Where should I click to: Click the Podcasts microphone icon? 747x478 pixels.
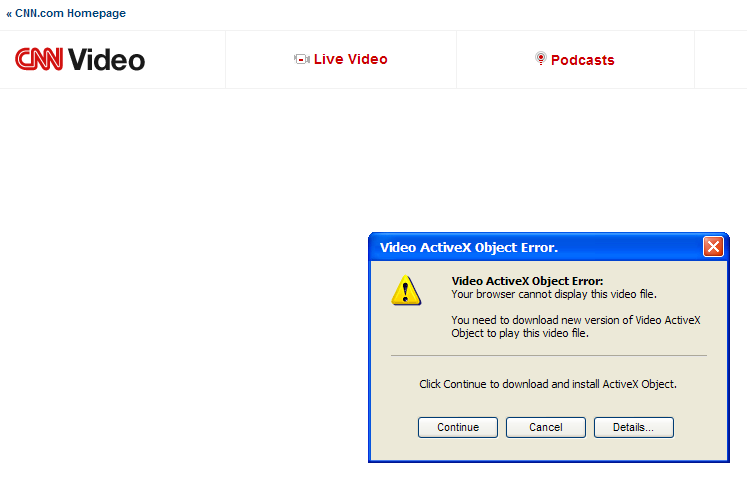(x=541, y=59)
